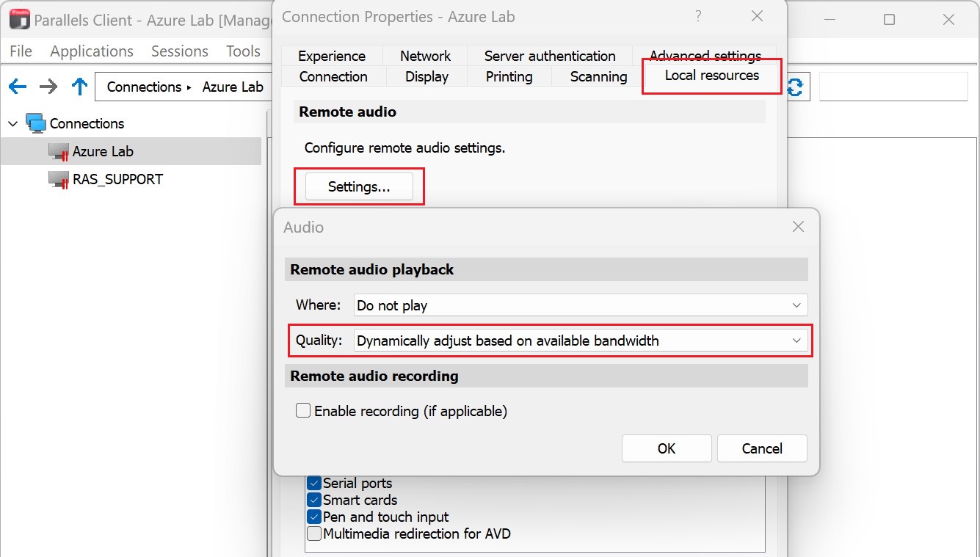
Task: Click the forward arrow navigation icon
Action: tap(48, 87)
